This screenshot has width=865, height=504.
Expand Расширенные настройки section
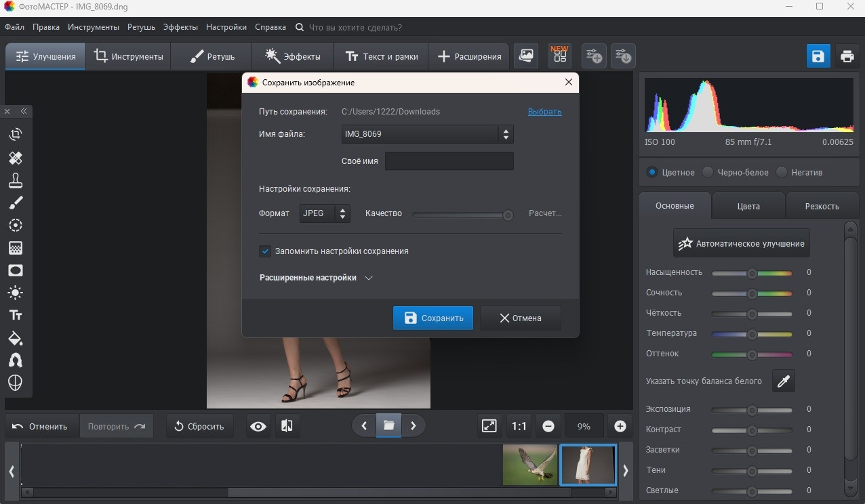point(316,278)
